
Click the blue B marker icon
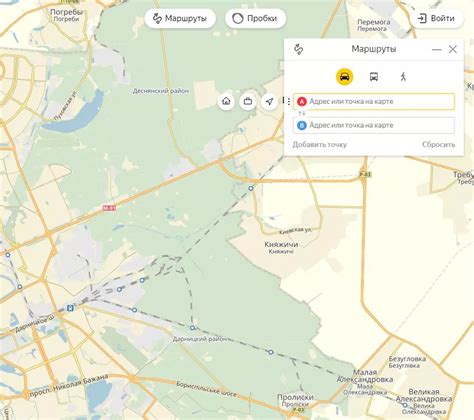click(302, 125)
